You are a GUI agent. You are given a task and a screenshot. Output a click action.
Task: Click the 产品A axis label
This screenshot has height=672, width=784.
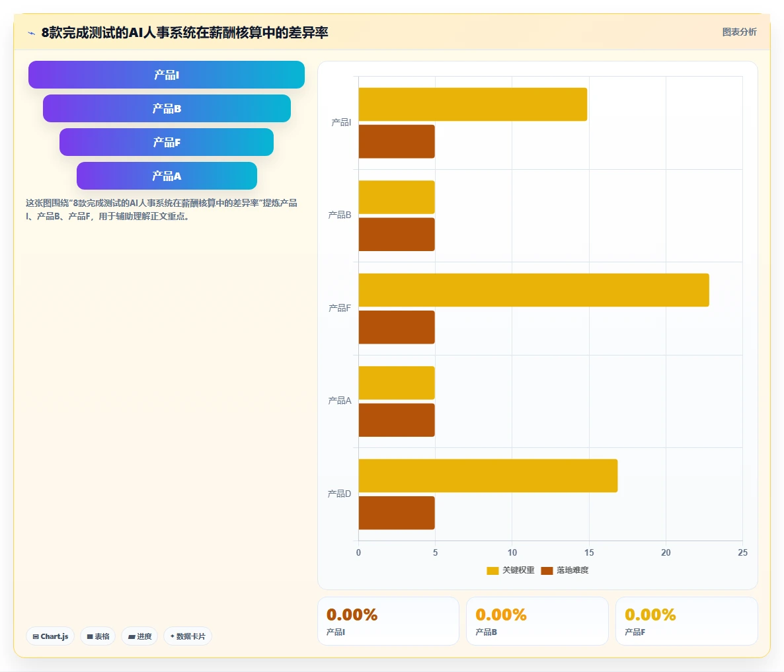click(340, 400)
